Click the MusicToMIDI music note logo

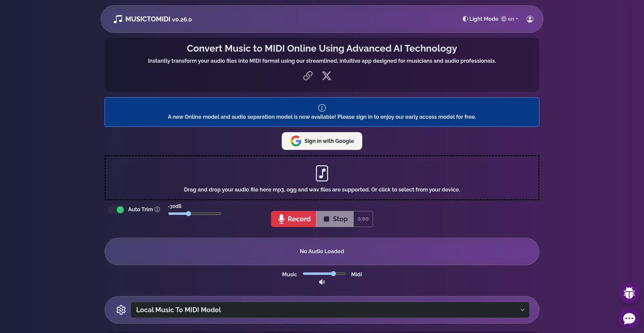click(118, 19)
